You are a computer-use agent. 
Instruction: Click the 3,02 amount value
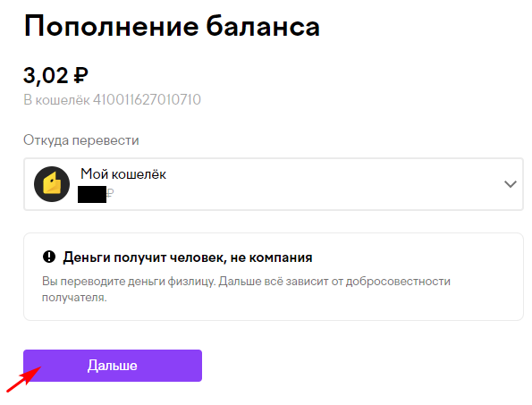click(46, 75)
